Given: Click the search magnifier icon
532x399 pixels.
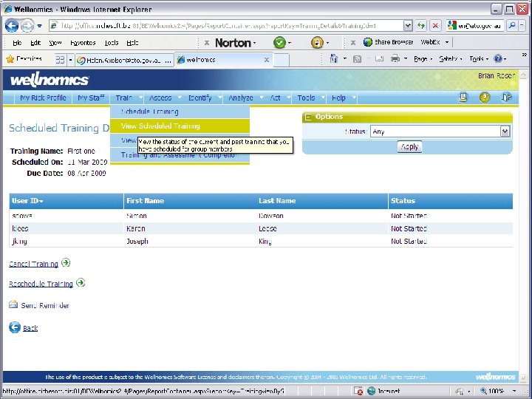Looking at the screenshot, I should click(x=512, y=25).
